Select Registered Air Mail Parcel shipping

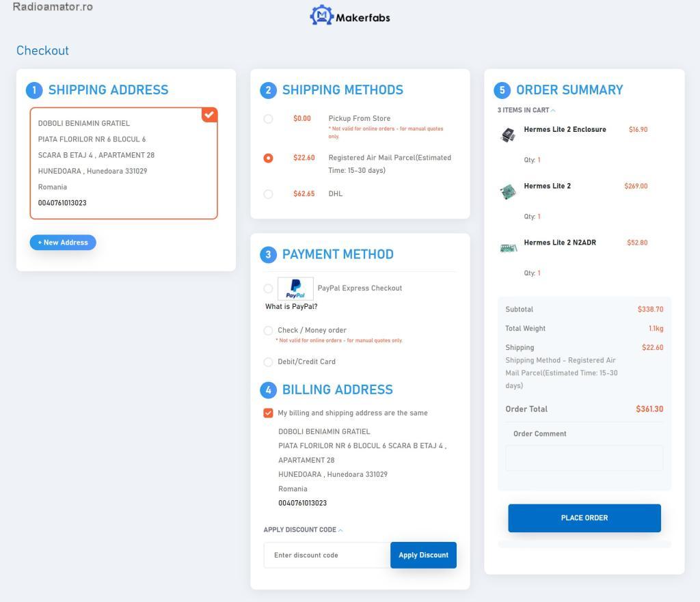[268, 158]
